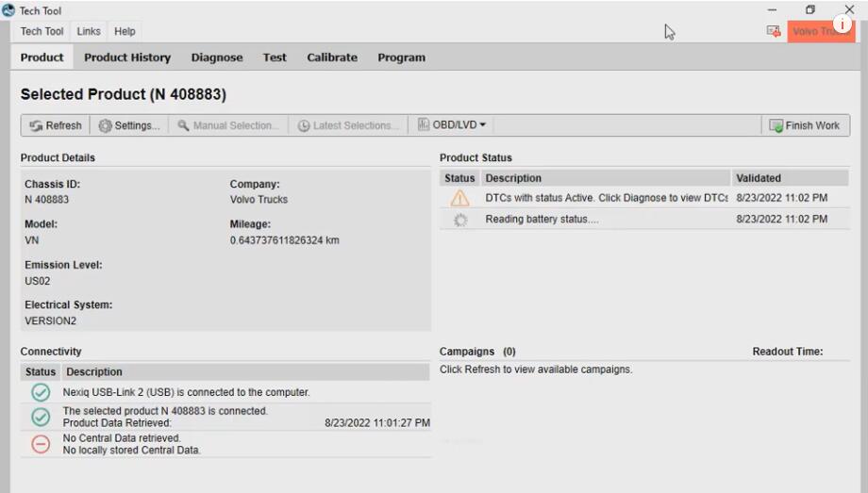The image size is (868, 493).
Task: Click the 'Validated' column header
Action: point(790,178)
